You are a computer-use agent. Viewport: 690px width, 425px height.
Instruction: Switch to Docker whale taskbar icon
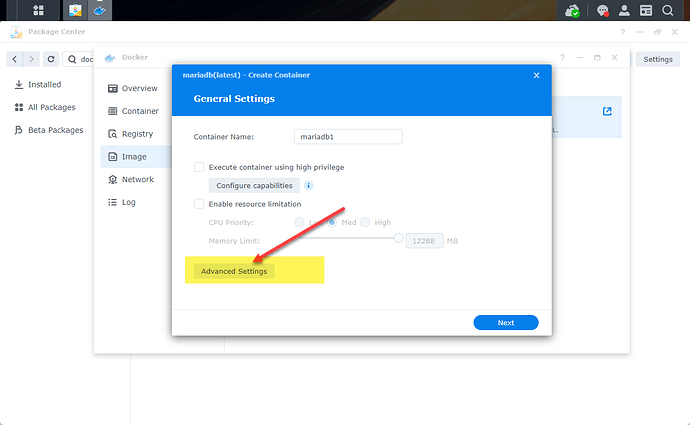pyautogui.click(x=99, y=10)
